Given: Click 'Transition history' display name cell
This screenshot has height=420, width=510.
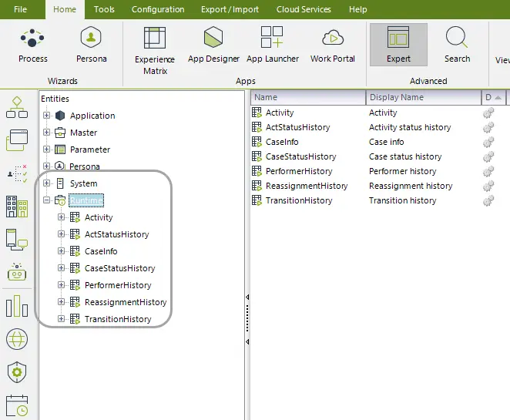Looking at the screenshot, I should [x=402, y=200].
